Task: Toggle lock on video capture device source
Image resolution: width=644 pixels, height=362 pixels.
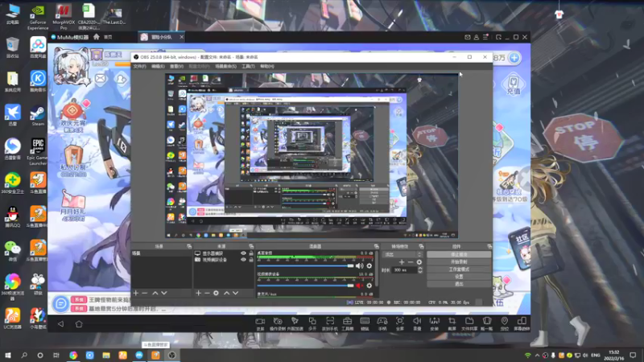Action: 251,259
